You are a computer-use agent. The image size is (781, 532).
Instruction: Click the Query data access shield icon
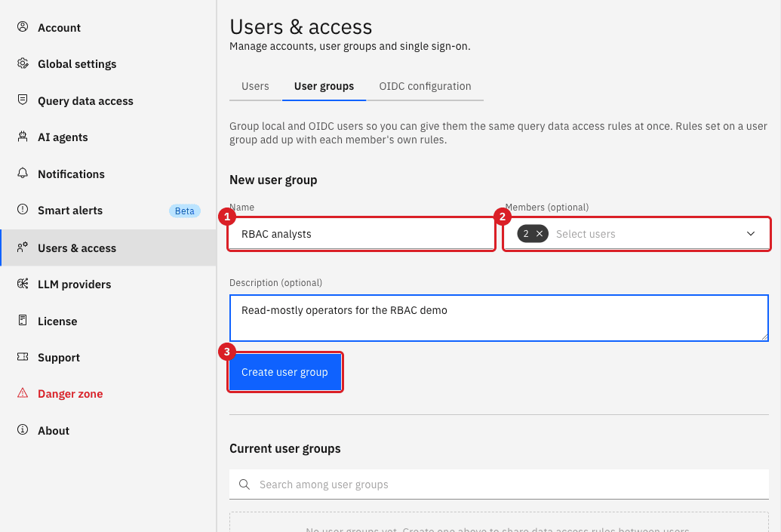pyautogui.click(x=23, y=100)
